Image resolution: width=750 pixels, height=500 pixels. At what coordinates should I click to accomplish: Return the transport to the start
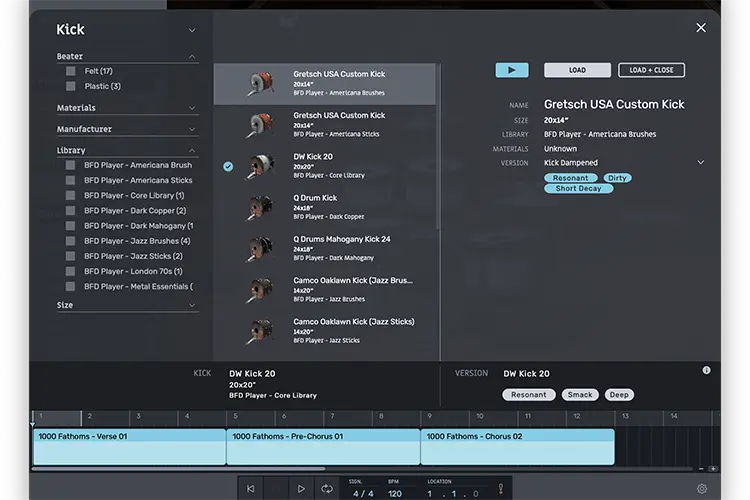pos(251,489)
